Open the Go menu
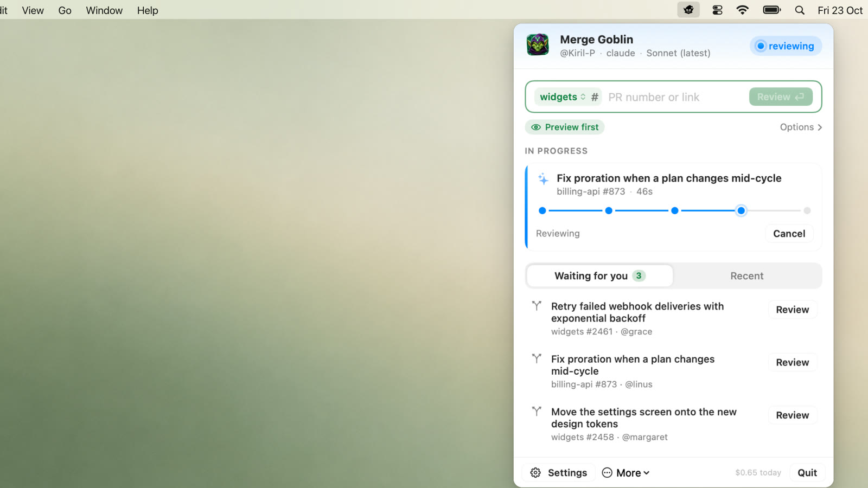The width and height of the screenshot is (868, 488). [x=65, y=10]
